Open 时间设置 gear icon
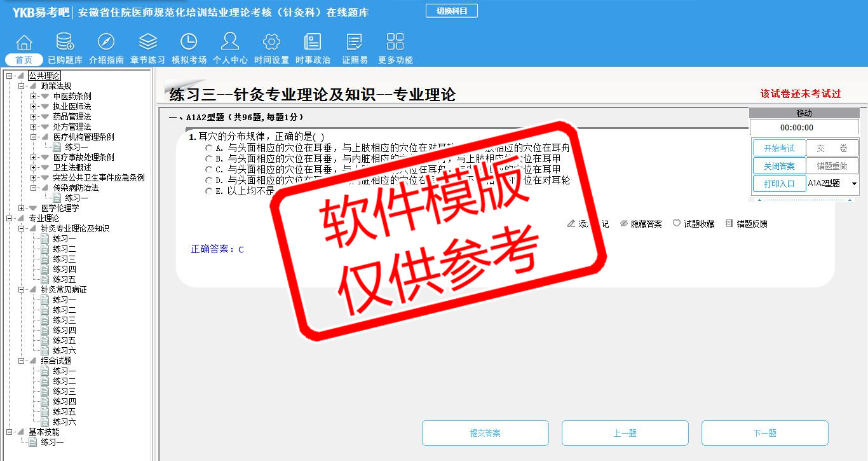 (271, 42)
